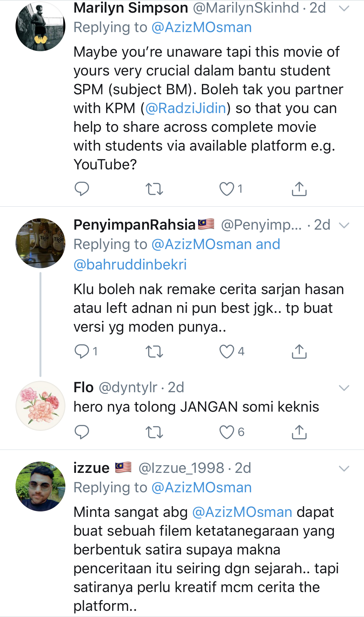This screenshot has width=364, height=617.
Task: Open the @bahruddinbekri profile link
Action: (130, 265)
